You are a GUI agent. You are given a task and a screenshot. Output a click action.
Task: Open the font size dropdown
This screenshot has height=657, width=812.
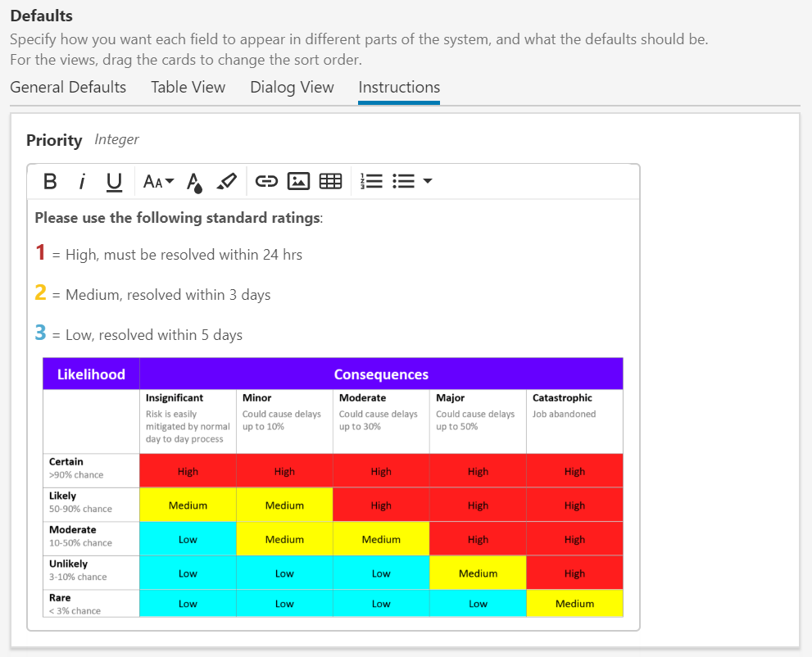tap(158, 181)
